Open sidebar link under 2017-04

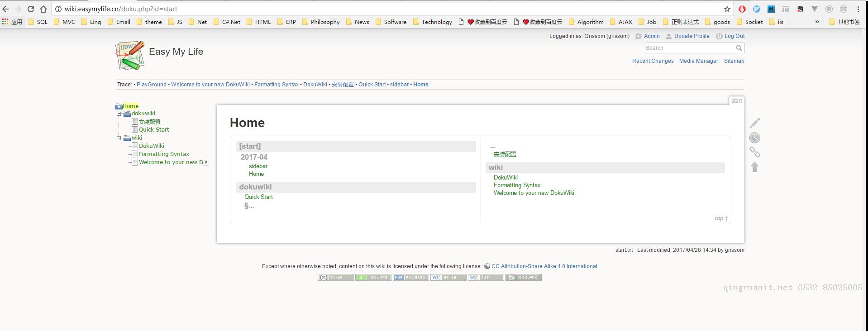tap(258, 166)
